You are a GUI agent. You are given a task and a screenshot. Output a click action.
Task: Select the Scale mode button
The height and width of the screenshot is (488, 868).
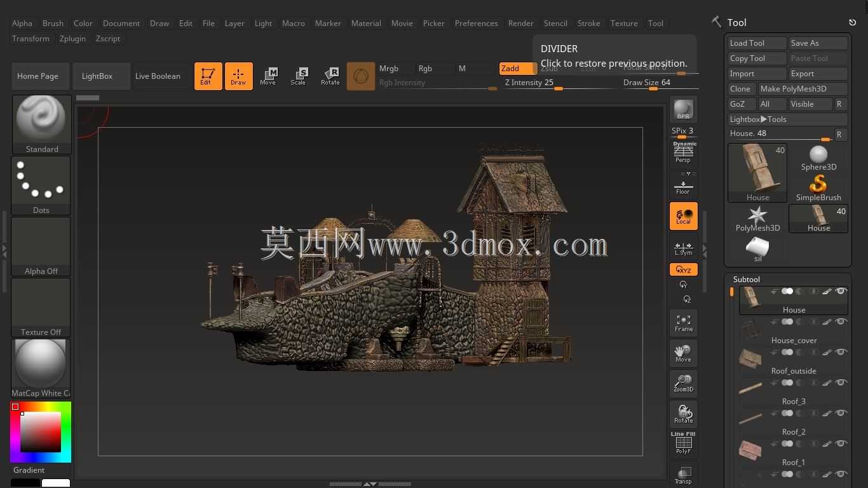pos(298,76)
